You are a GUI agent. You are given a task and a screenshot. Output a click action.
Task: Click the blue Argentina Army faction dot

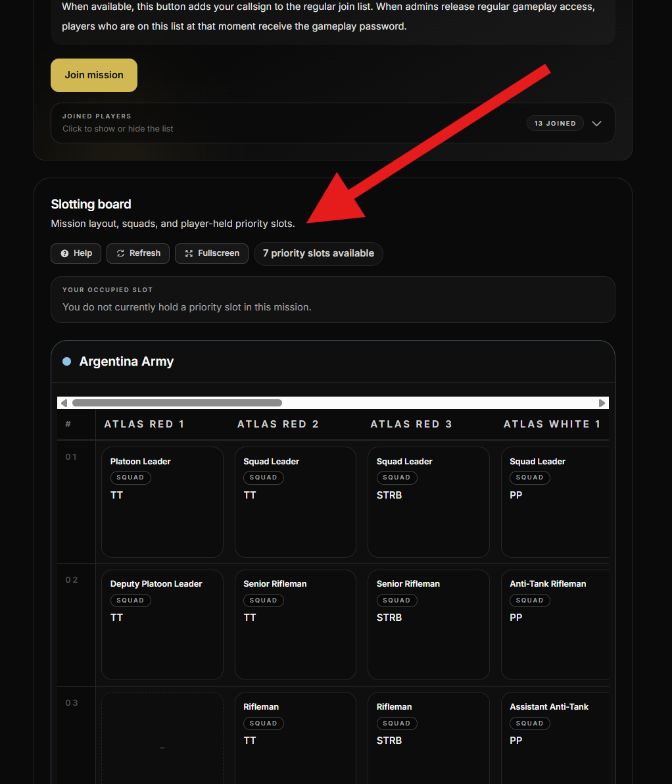pos(66,361)
